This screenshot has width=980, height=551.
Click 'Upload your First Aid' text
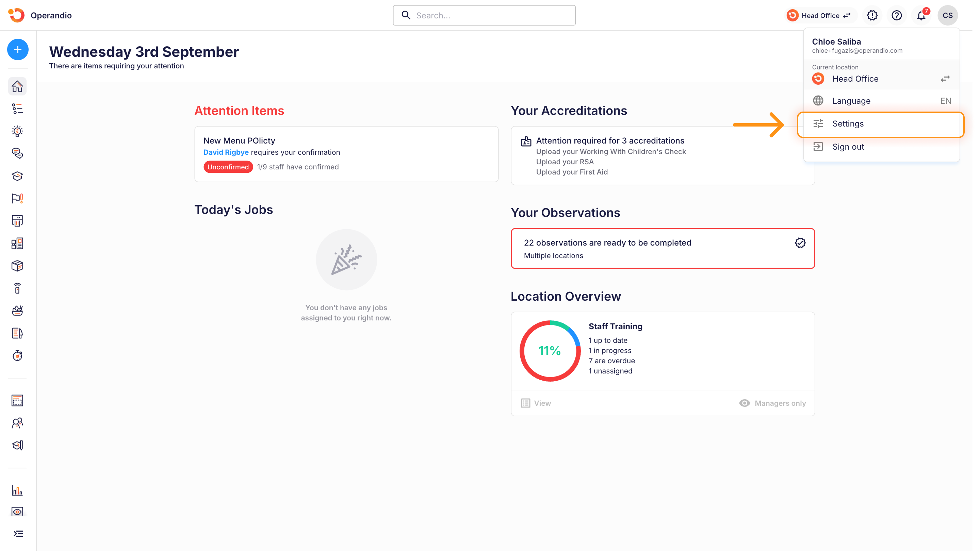point(572,172)
